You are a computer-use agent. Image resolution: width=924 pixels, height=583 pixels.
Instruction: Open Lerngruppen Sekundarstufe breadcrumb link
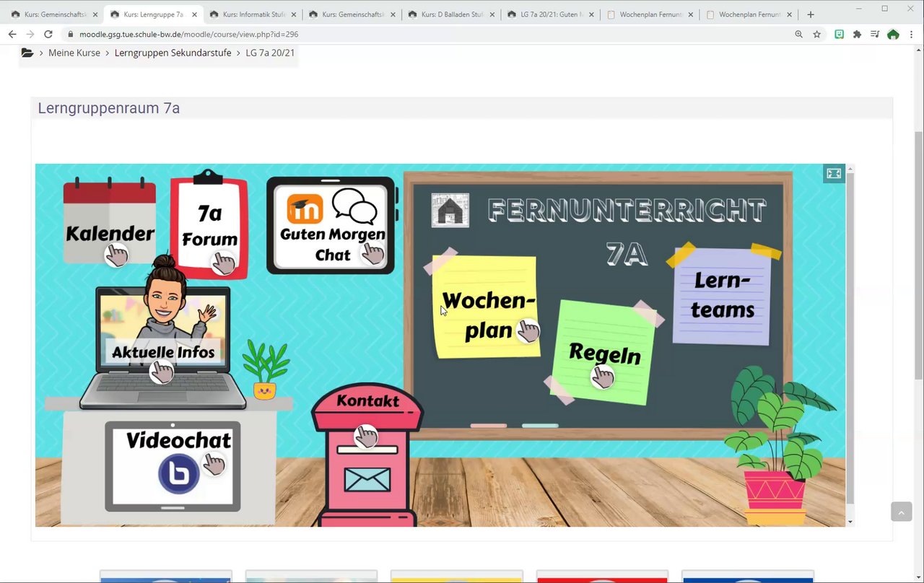click(173, 53)
